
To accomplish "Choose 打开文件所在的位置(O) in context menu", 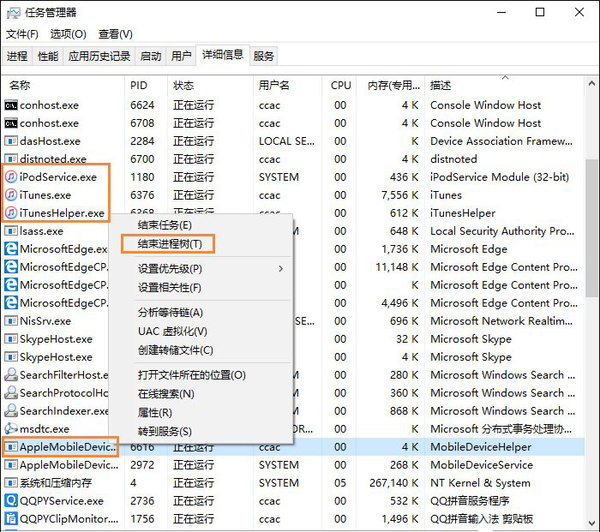I will point(192,375).
